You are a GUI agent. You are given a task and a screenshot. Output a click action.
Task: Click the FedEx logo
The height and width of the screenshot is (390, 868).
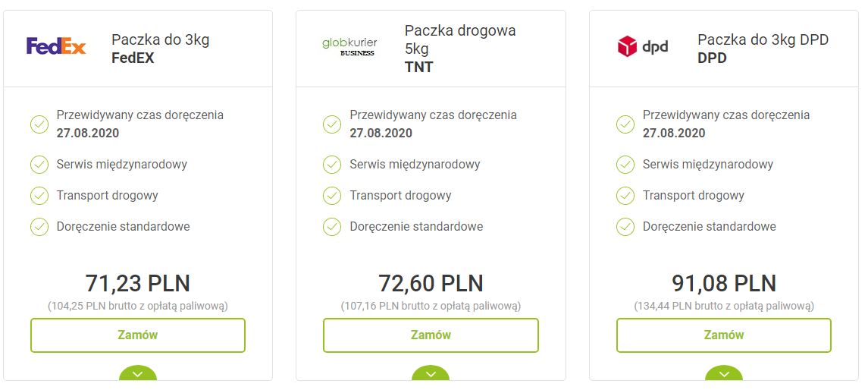click(x=56, y=46)
